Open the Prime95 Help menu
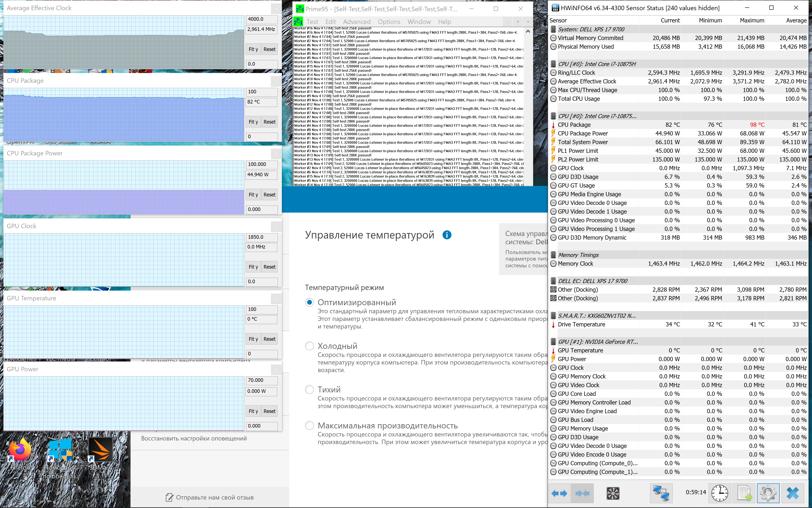Screen dimensions: 812x508 pyautogui.click(x=444, y=22)
